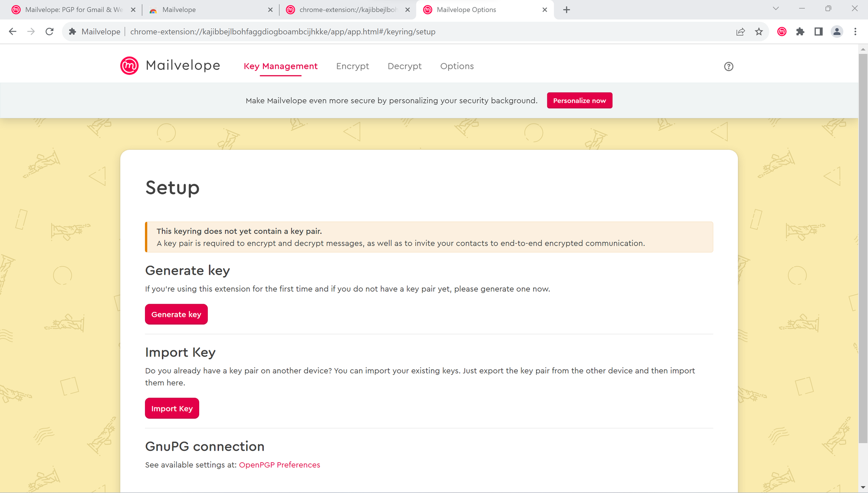Restore down the browser window
This screenshot has width=868, height=493.
pos(828,9)
